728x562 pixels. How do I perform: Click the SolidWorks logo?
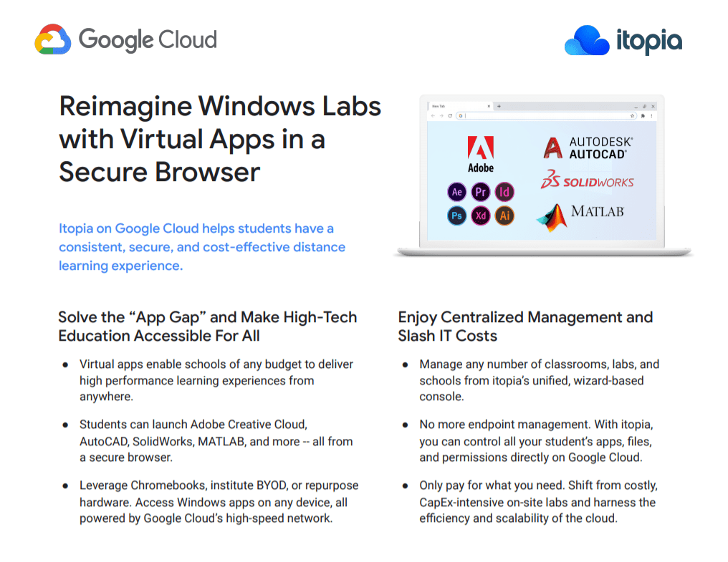point(588,180)
